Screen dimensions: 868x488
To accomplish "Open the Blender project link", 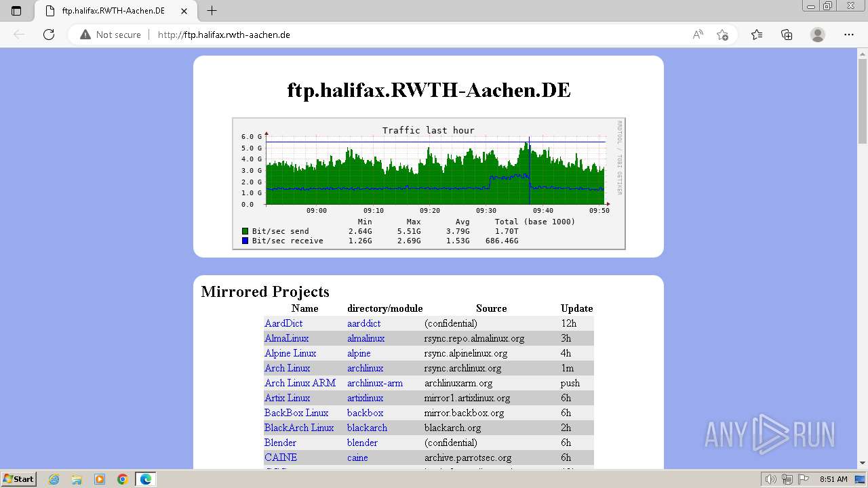I will pyautogui.click(x=280, y=443).
